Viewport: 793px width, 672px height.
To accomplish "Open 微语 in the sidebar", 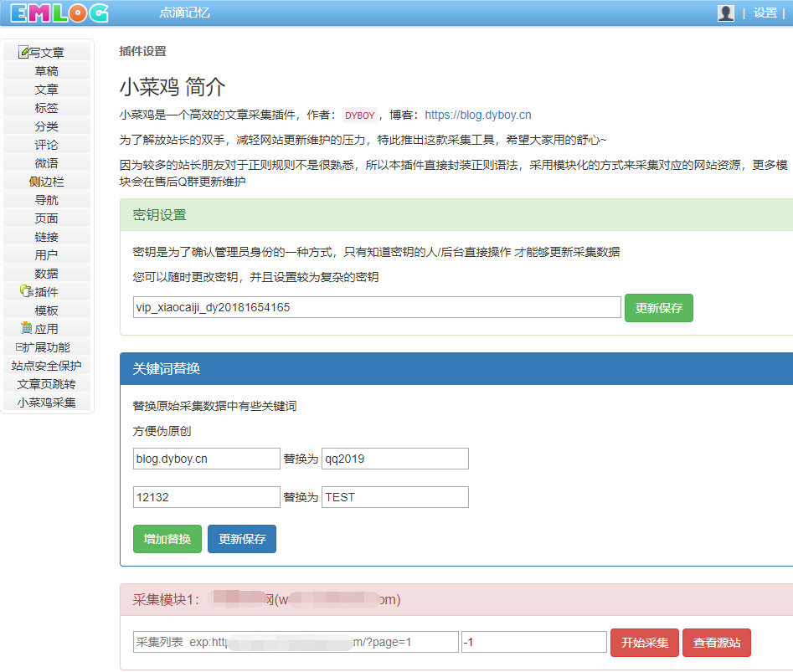I will (47, 163).
